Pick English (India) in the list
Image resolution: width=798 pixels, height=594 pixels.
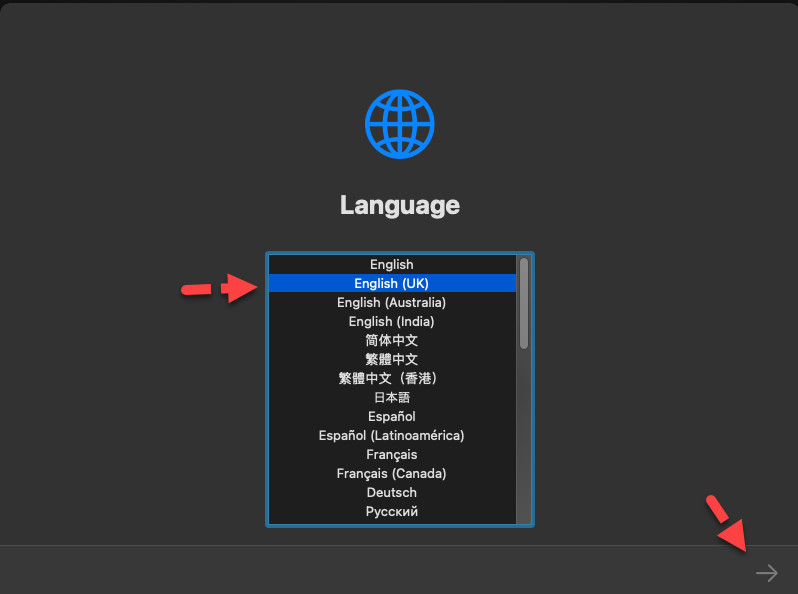click(391, 322)
